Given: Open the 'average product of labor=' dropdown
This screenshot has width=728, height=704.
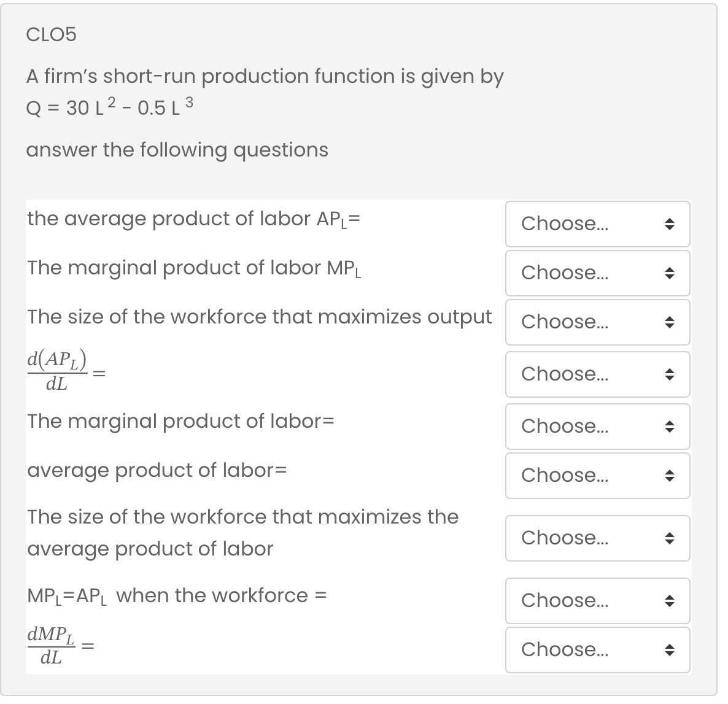Looking at the screenshot, I should coord(597,476).
